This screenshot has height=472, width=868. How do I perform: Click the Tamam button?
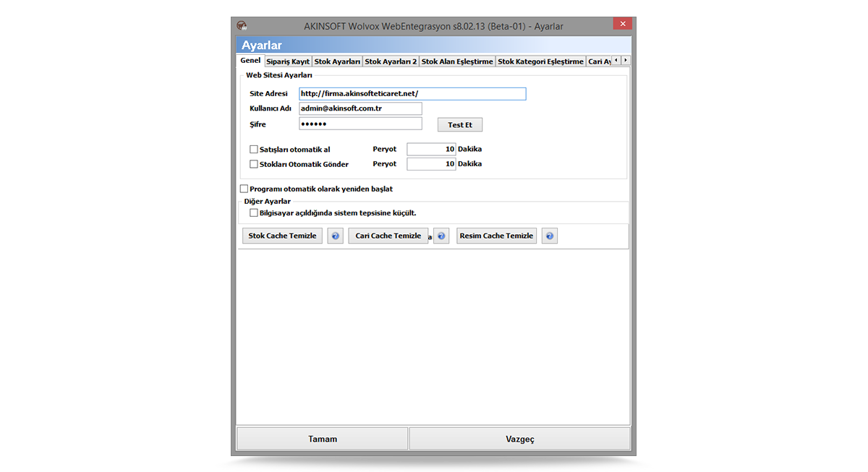(322, 439)
